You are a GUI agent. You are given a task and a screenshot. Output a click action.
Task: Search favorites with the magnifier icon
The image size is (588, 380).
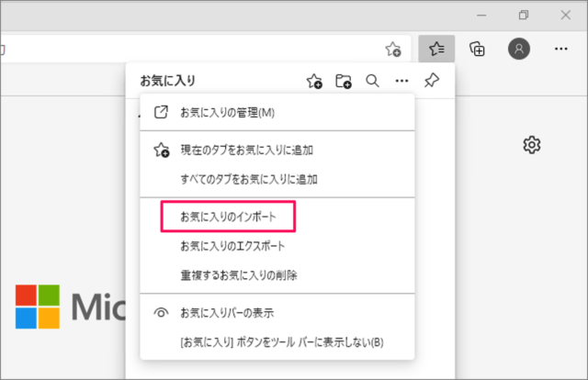(x=372, y=81)
